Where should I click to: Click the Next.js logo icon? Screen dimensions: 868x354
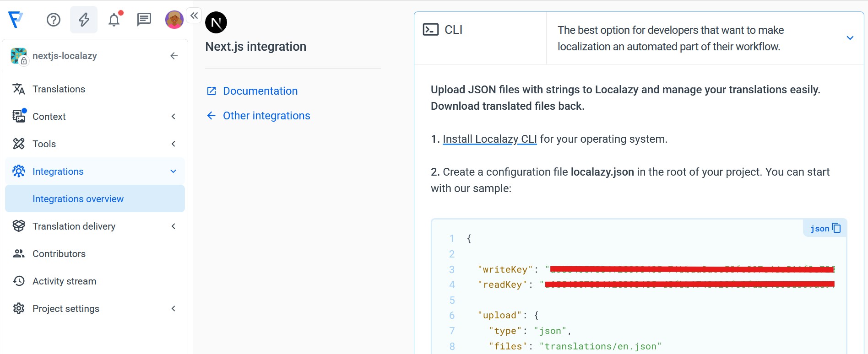coord(216,22)
